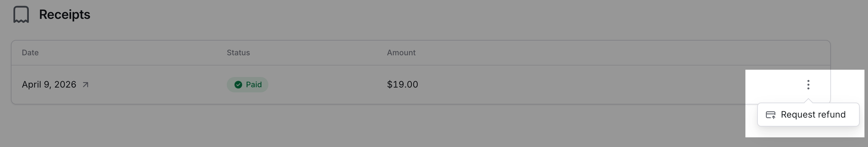Sort by the Date column header
The width and height of the screenshot is (868, 147).
point(30,53)
